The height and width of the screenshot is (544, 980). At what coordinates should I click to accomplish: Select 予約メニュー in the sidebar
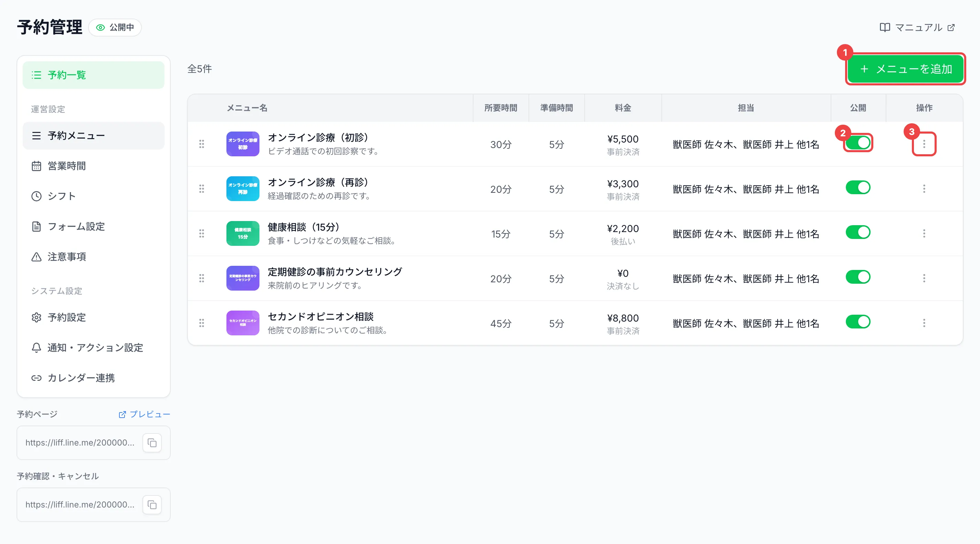point(94,136)
